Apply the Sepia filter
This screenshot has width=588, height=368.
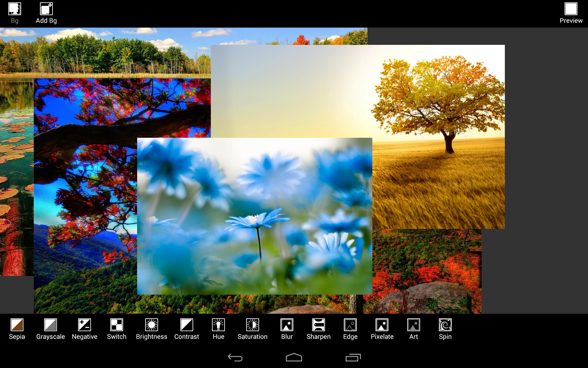click(17, 329)
